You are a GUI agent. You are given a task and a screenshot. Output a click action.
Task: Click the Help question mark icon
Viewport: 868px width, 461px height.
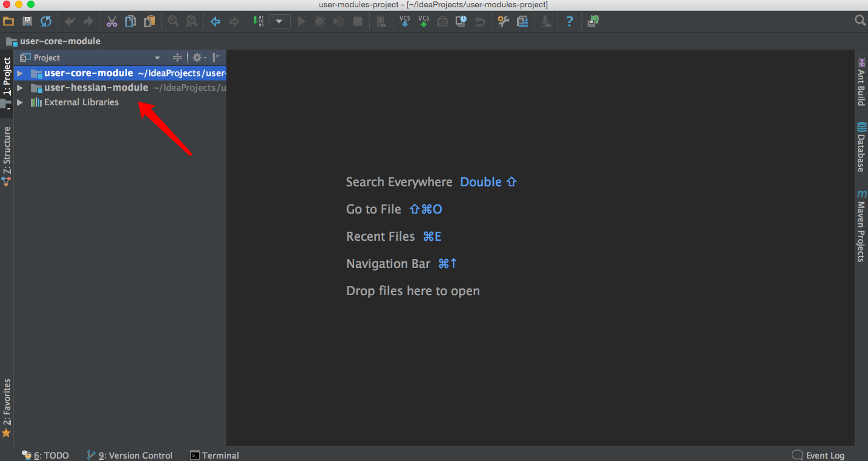tap(569, 21)
